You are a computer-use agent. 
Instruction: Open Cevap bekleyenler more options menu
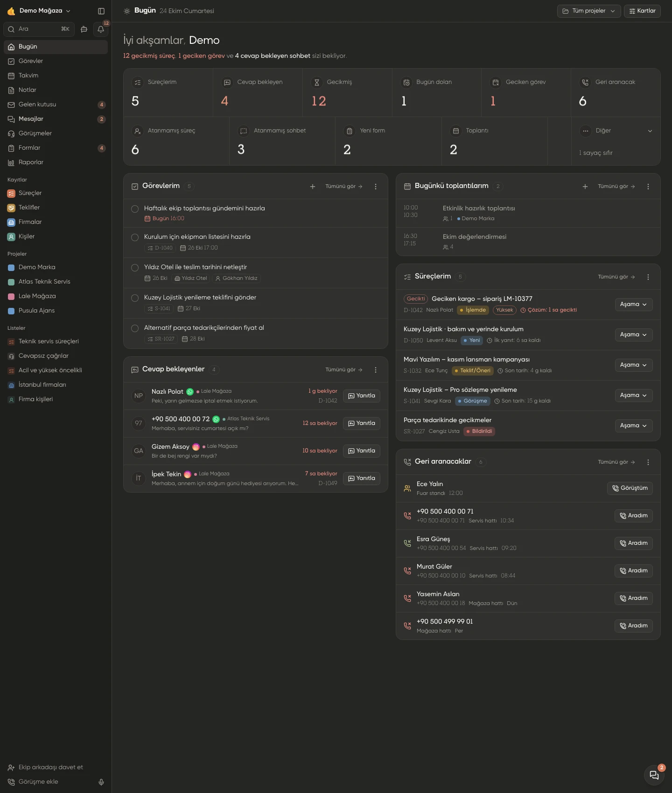pos(376,370)
